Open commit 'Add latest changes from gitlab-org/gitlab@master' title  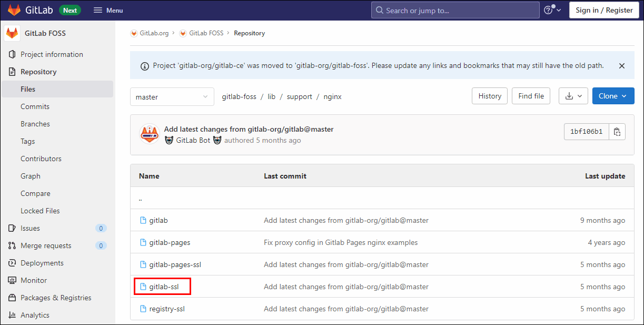tap(249, 129)
